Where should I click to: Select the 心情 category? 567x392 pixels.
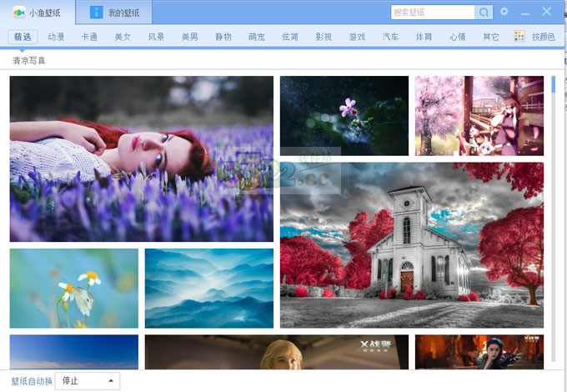click(458, 37)
